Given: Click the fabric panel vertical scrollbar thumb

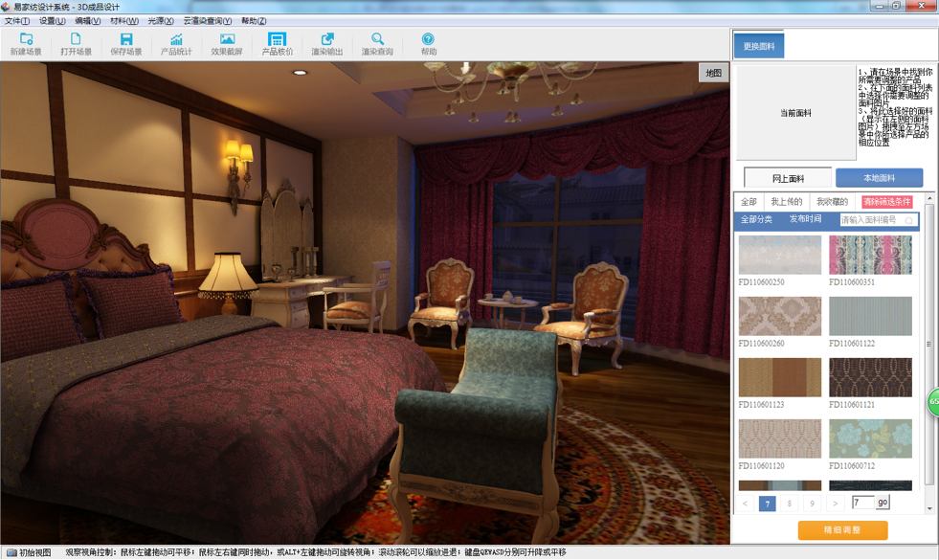Looking at the screenshot, I should [929, 345].
